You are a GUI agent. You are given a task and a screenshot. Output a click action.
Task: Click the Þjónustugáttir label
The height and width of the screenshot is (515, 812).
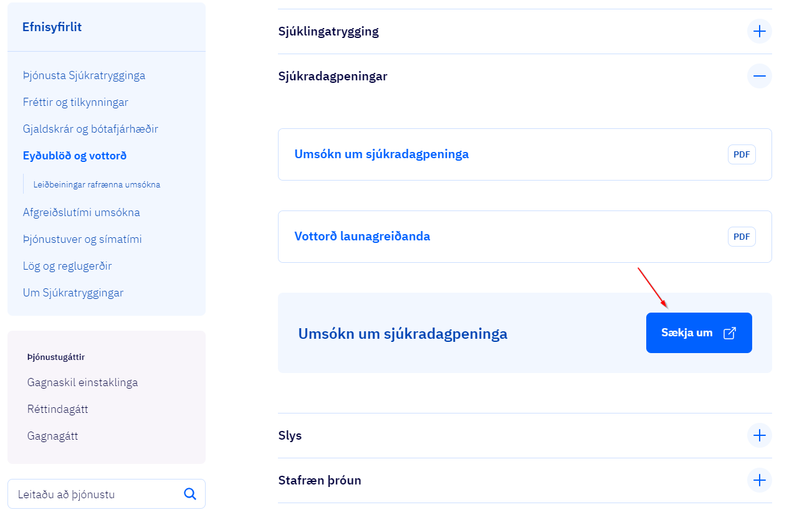tap(55, 357)
